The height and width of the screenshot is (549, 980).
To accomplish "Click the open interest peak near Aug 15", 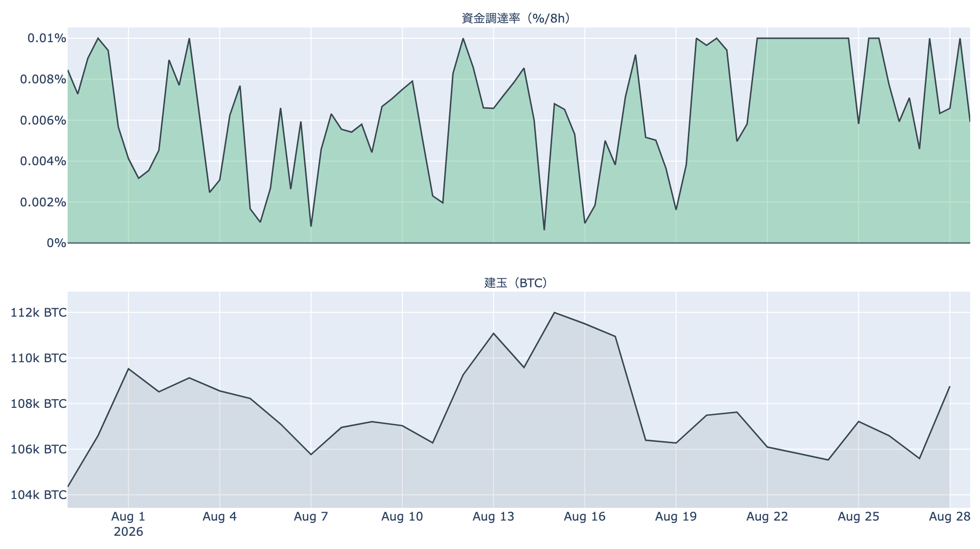I will [554, 313].
